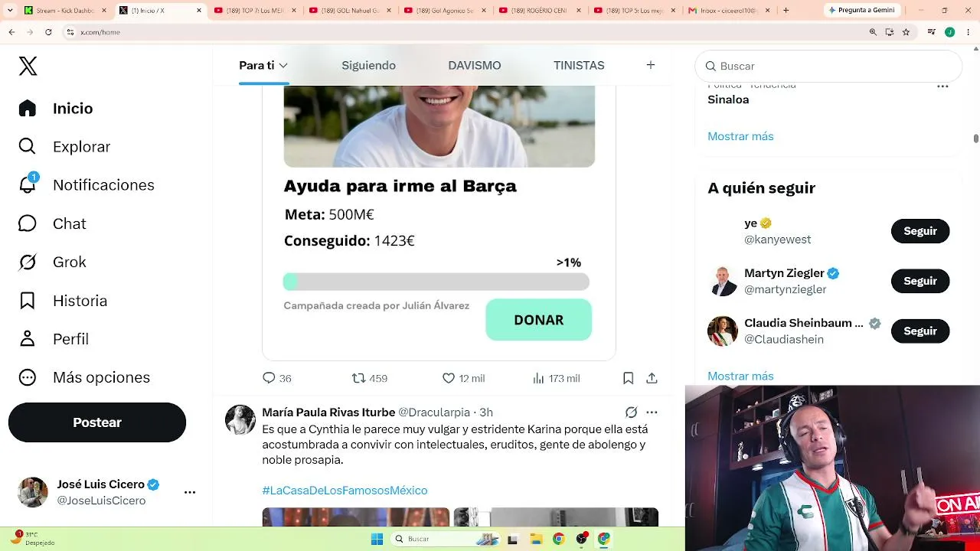Follow ye @kanyewest
Screen dimensions: 980x551
[920, 231]
